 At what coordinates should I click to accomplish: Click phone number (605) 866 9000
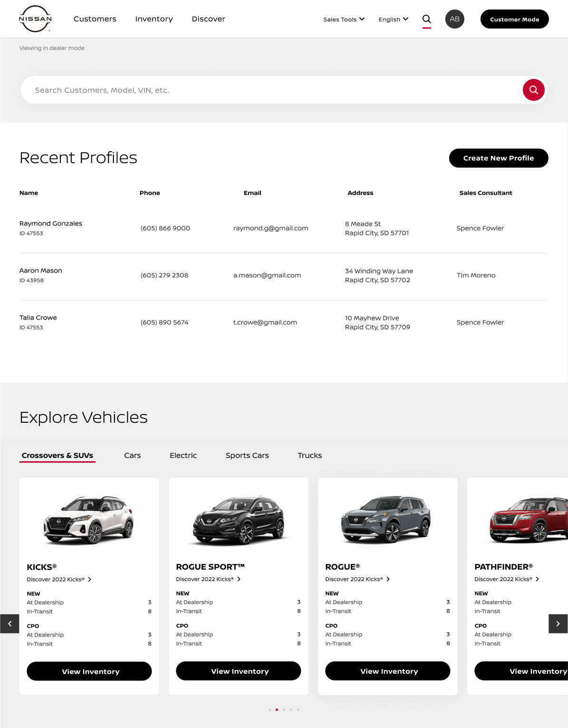pyautogui.click(x=165, y=228)
